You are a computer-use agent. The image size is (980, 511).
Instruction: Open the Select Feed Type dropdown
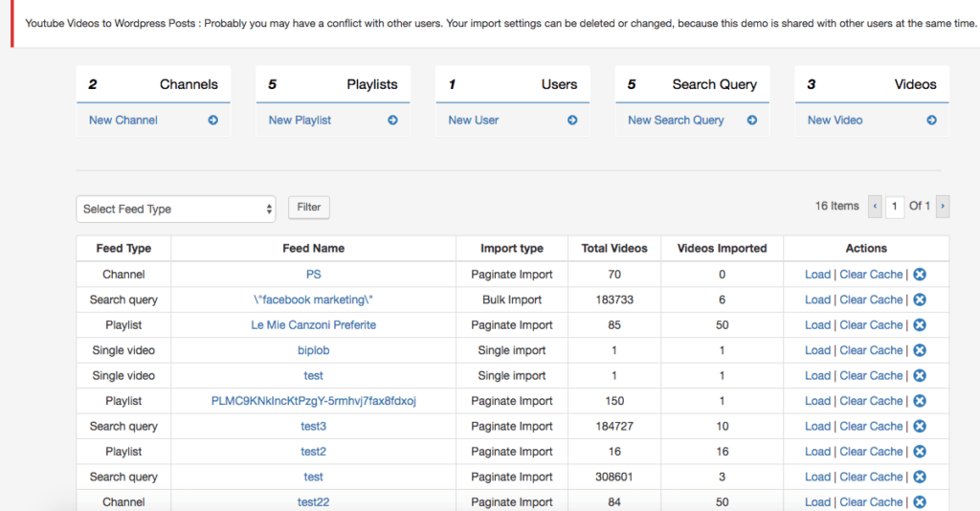pyautogui.click(x=176, y=209)
